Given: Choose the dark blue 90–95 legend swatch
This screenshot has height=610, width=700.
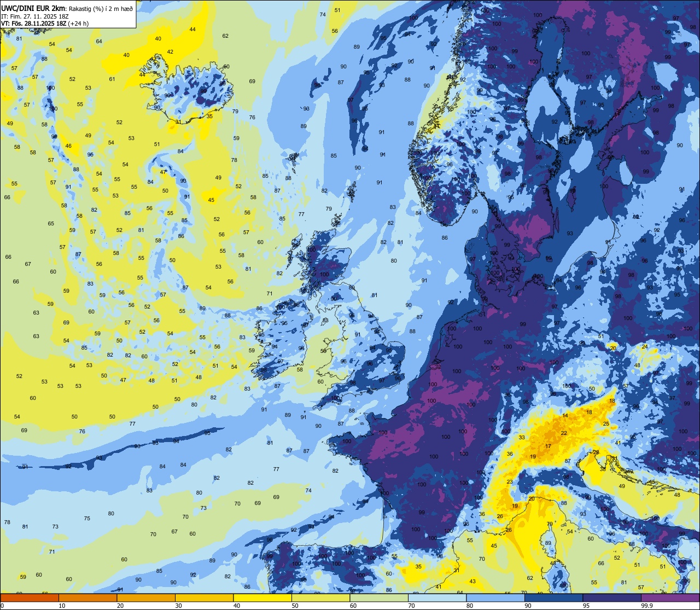Looking at the screenshot, I should point(553,597).
